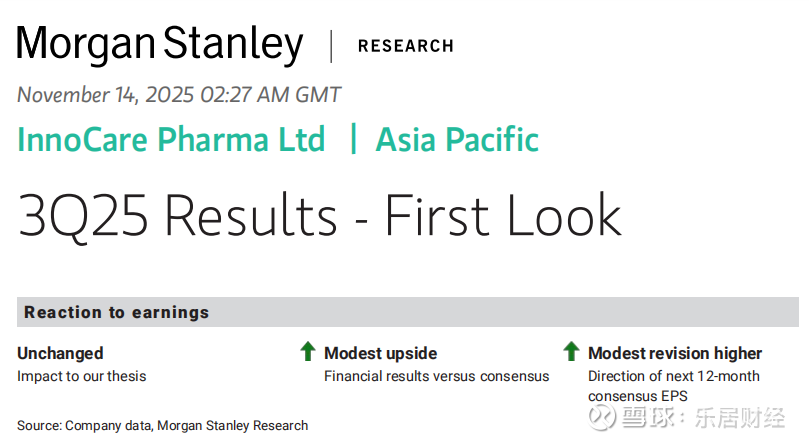Select the Modest revision higher heading
Viewport: 809px width, 442px height.
click(x=674, y=353)
